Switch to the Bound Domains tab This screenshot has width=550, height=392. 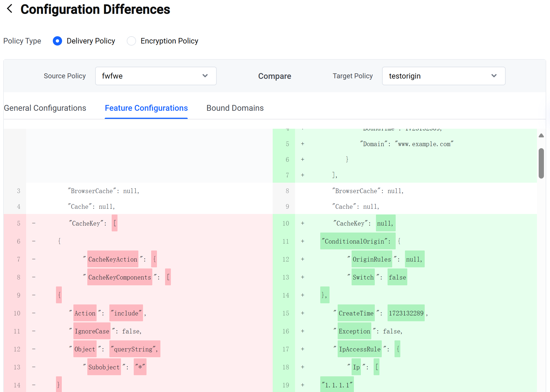click(x=235, y=108)
